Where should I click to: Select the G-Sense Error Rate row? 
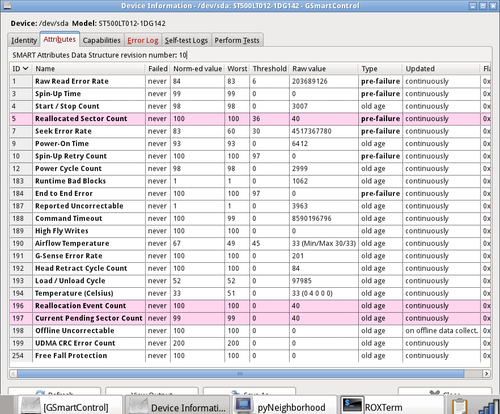[x=250, y=256]
